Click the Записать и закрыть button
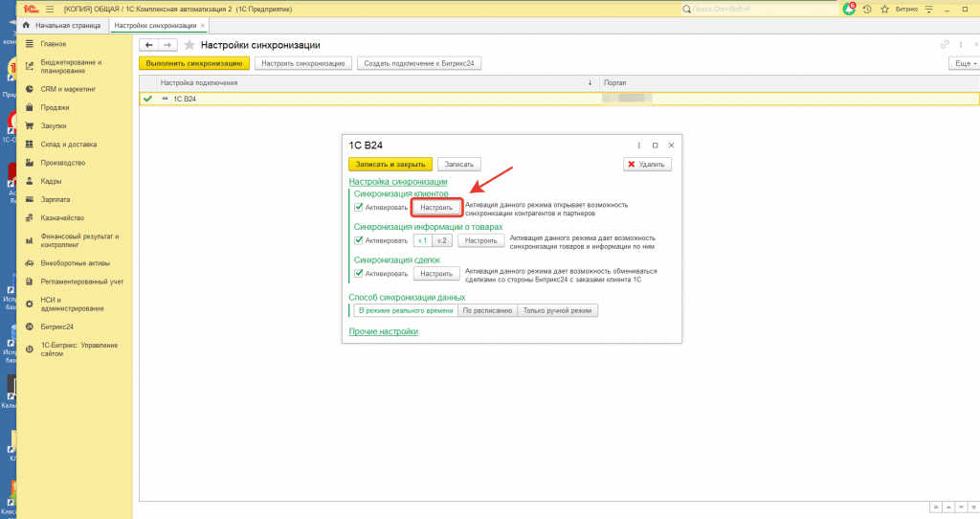Screen dimensions: 980x519 coord(390,165)
